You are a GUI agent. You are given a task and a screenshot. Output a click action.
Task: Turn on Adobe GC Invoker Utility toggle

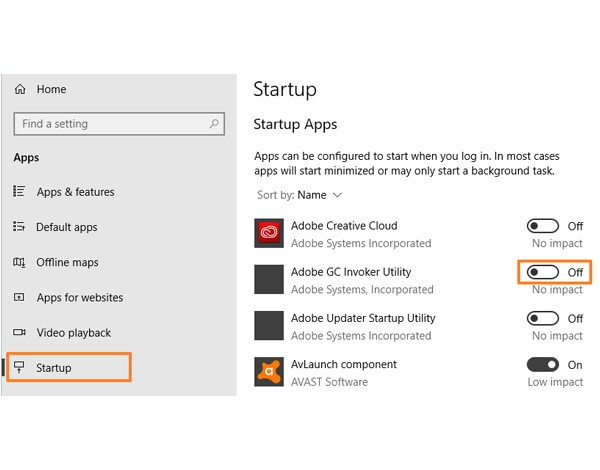click(x=543, y=272)
